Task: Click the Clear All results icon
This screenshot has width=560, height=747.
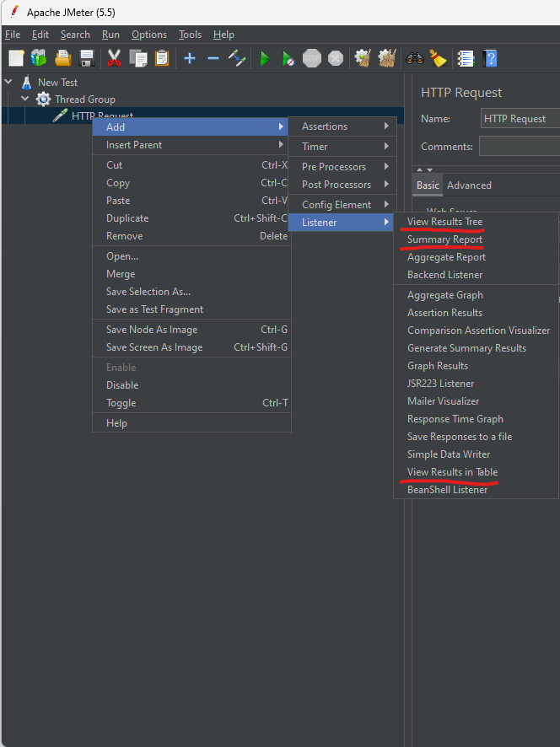Action: coord(387,59)
